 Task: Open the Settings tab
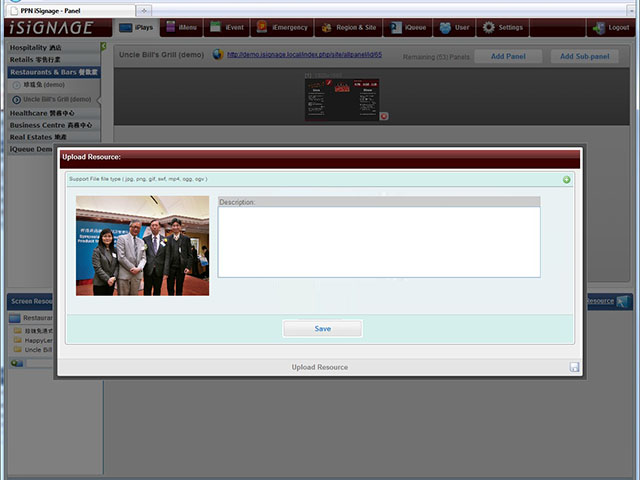(x=502, y=27)
